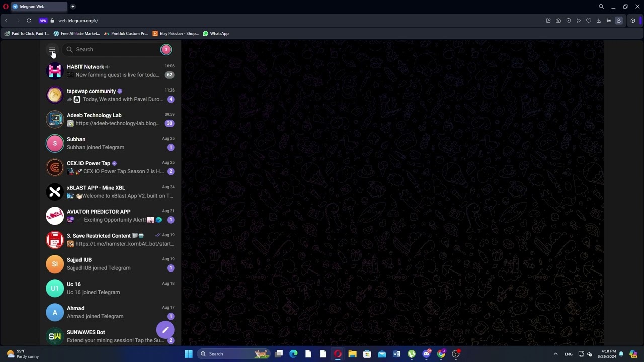Open Printful: Custom Pri... bookmark

126,34
